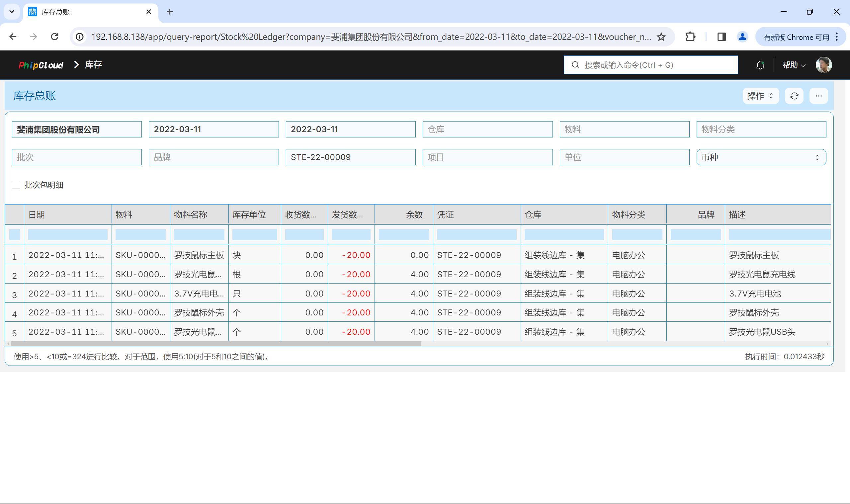Open the 币种 dropdown
This screenshot has width=850, height=504.
[x=761, y=157]
